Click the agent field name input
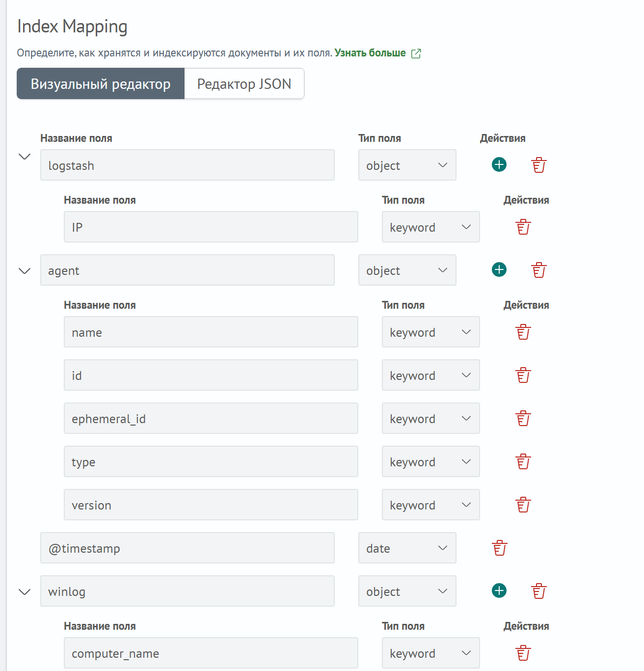Viewport: 644px width, 671px height. click(x=187, y=270)
